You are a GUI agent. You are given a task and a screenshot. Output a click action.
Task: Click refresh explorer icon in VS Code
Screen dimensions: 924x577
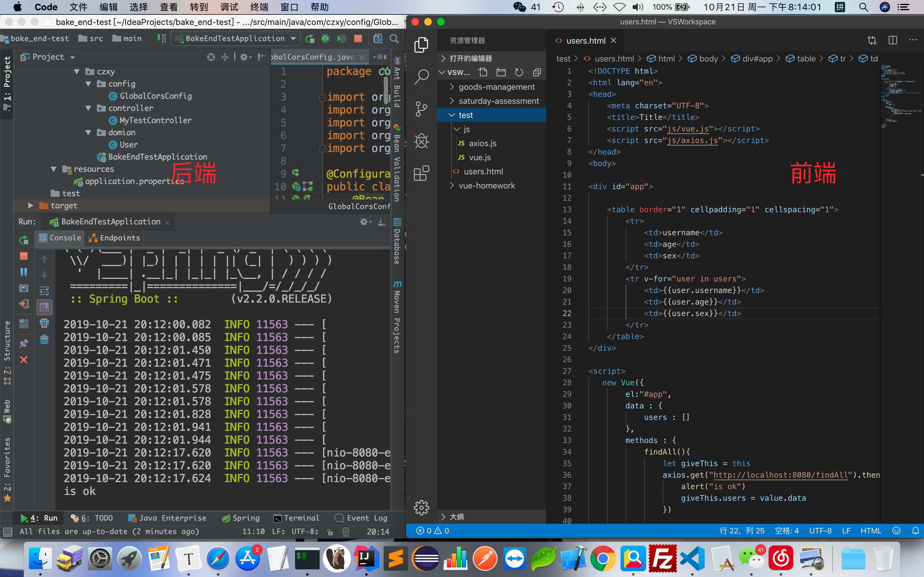[x=519, y=72]
